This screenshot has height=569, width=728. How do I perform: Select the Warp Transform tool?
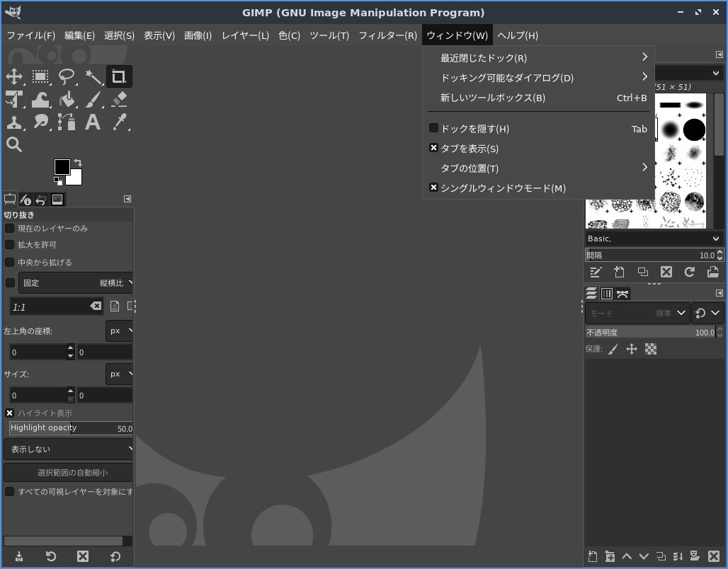(40, 99)
